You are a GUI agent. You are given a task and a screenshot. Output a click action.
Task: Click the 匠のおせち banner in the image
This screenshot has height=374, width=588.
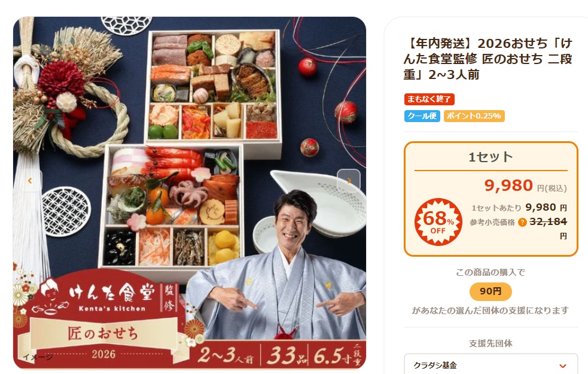[x=103, y=333]
